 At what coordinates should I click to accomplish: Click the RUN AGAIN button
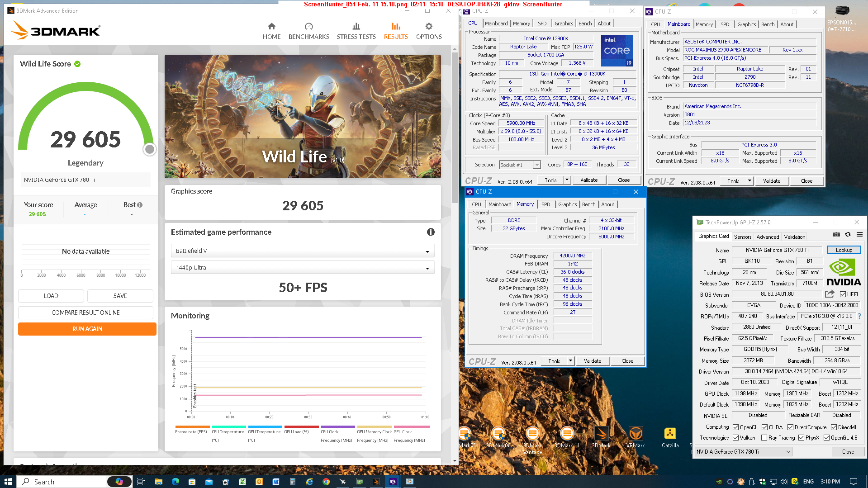point(87,329)
